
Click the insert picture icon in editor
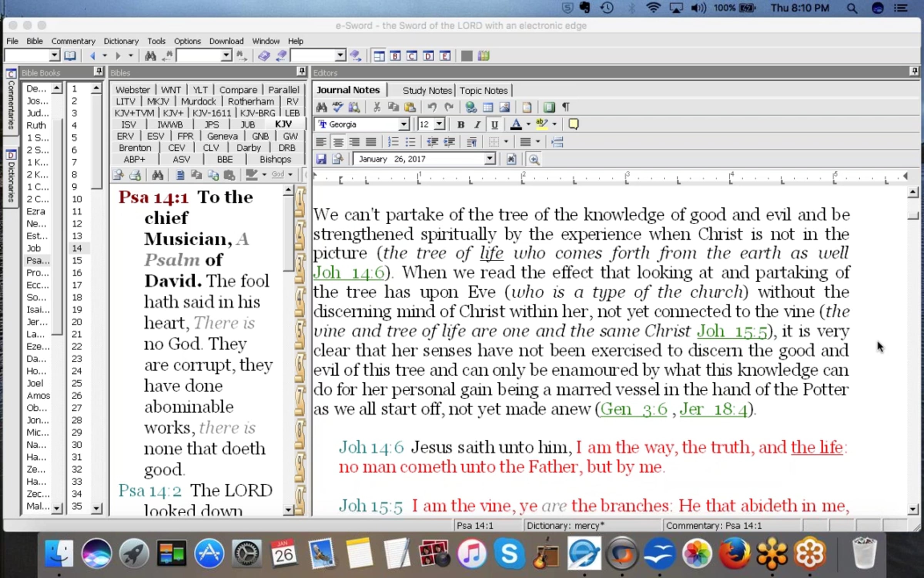[504, 107]
